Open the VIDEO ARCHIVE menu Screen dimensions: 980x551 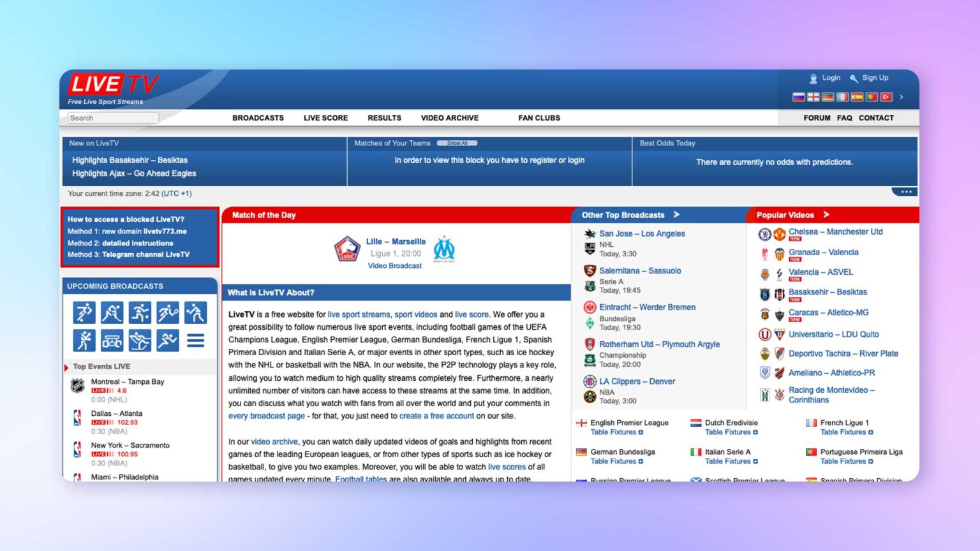pos(449,118)
